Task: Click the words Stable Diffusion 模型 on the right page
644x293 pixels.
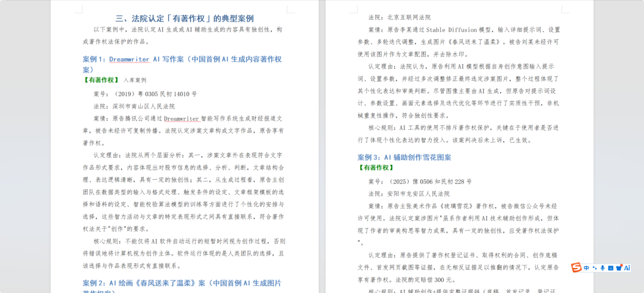Action: 459,30
